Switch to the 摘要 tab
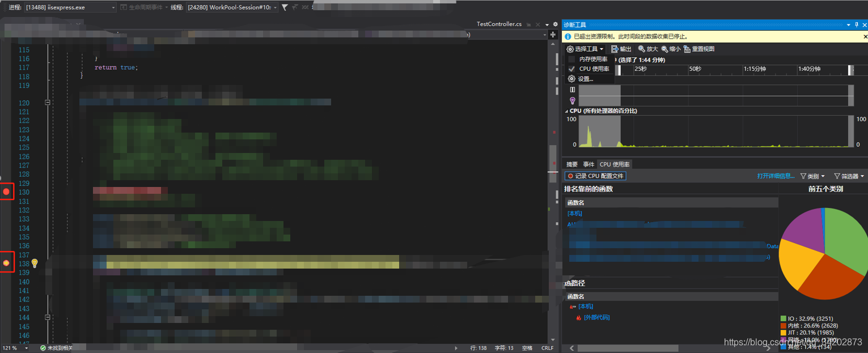This screenshot has height=353, width=868. (572, 164)
